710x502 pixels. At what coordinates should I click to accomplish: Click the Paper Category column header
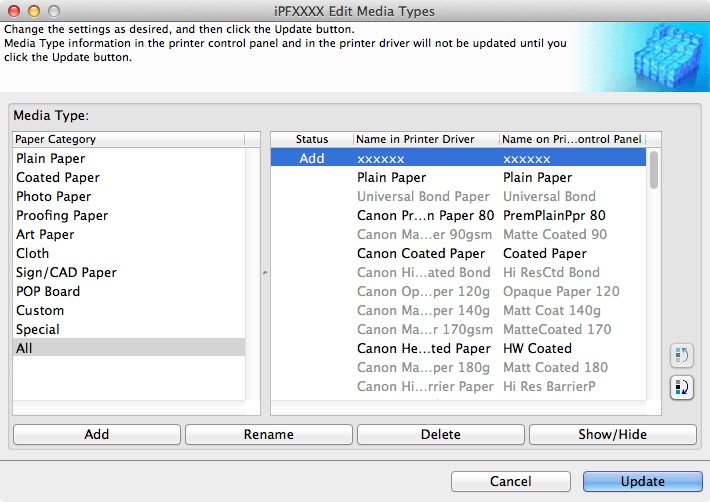coord(129,139)
